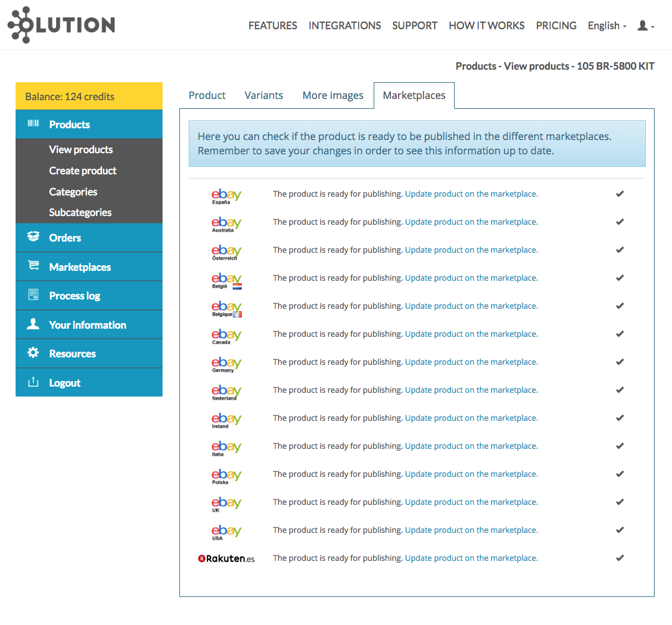Viewport: 672px width, 625px height.
Task: Switch to the Variants tab
Action: [x=263, y=95]
